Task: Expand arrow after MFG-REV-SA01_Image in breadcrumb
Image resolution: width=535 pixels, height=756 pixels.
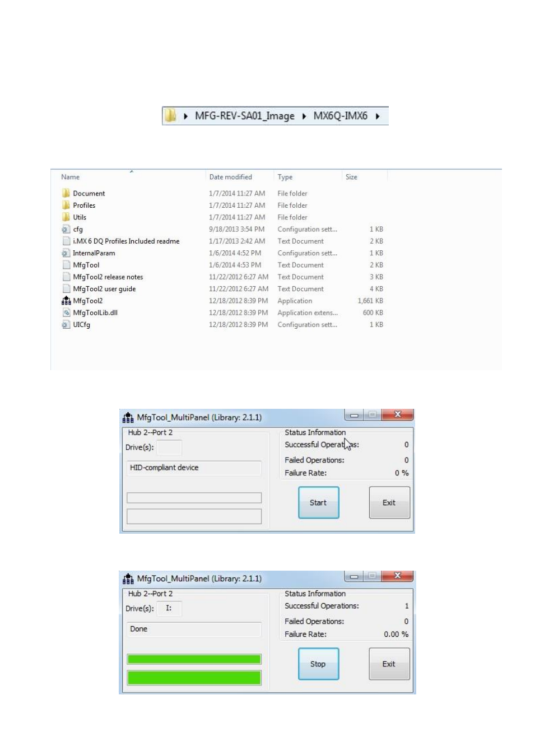Action: coord(304,116)
